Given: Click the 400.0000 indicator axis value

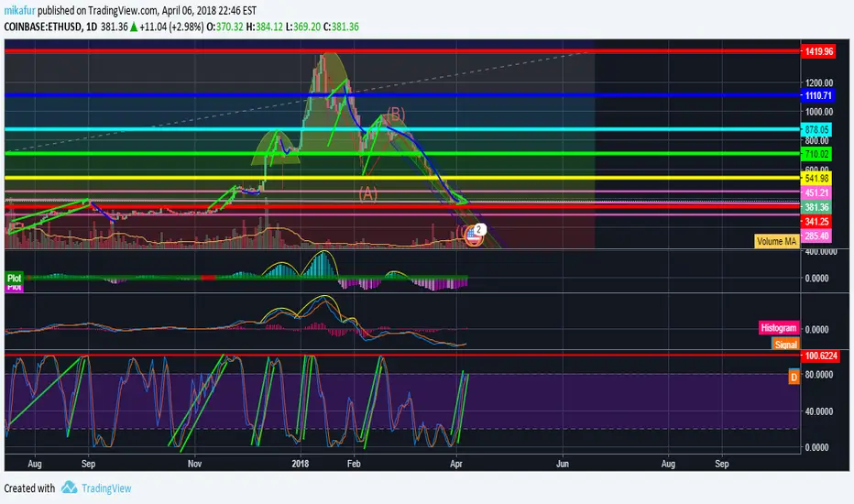Looking at the screenshot, I should (x=821, y=252).
